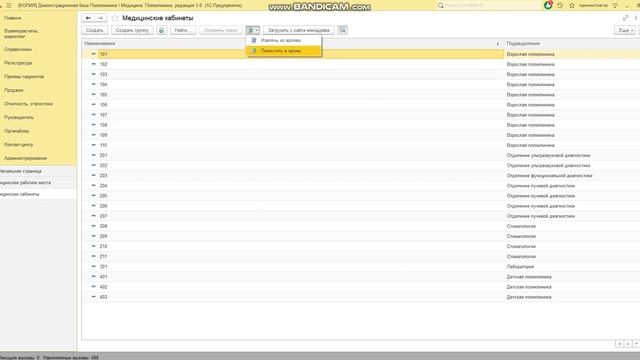
Task: Choose Поместить в архив menu item
Action: [x=284, y=51]
